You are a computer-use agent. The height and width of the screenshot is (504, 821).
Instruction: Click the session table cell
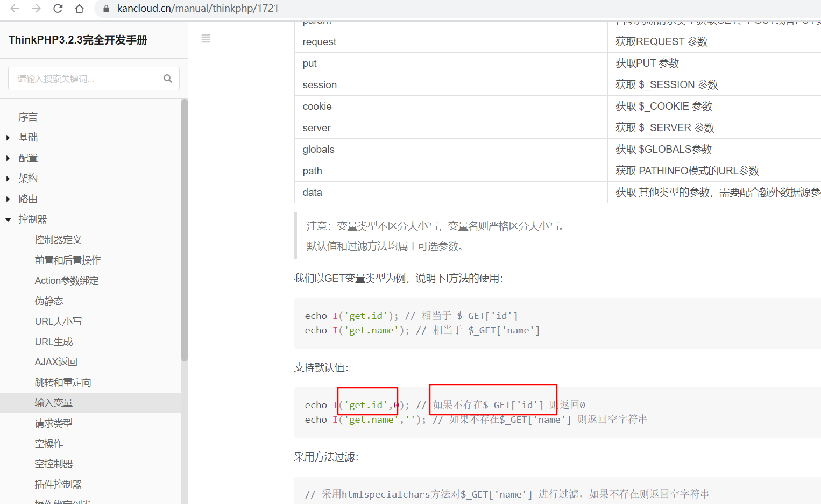[451, 85]
